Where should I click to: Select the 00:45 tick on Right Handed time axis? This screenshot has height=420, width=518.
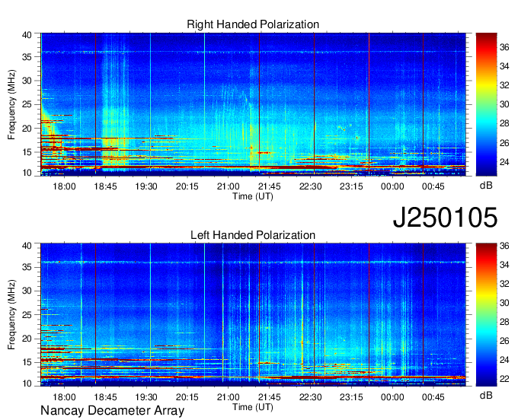coord(433,186)
